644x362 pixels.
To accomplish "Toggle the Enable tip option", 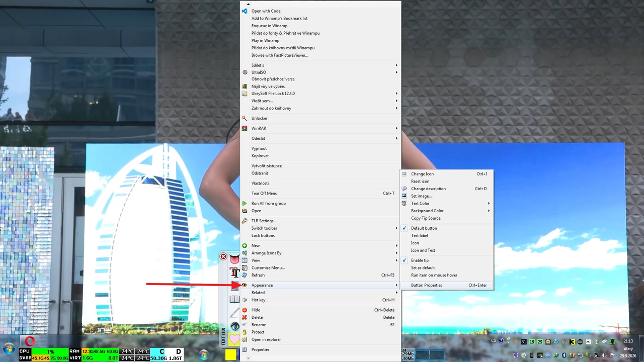I will coord(446,260).
